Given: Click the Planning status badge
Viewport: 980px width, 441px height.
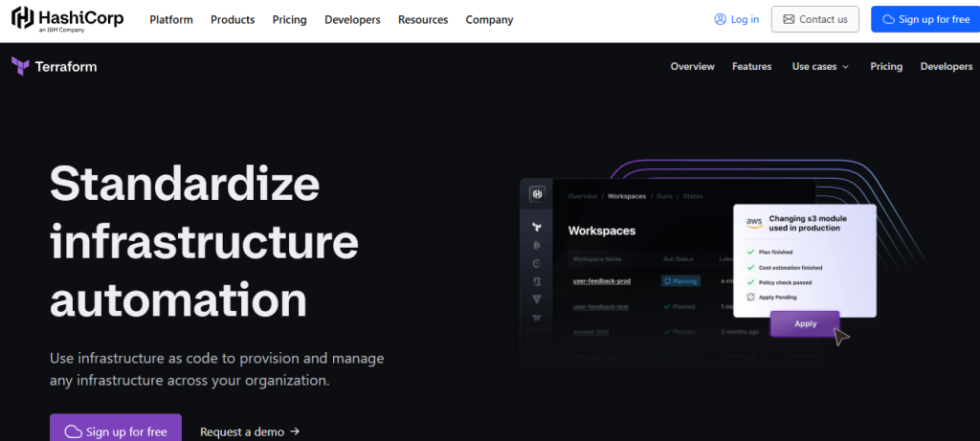Looking at the screenshot, I should pos(680,281).
